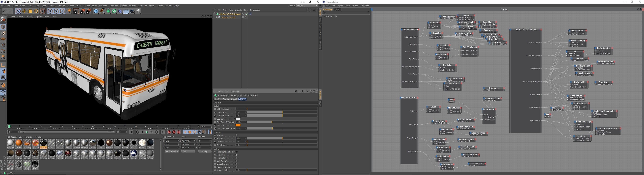This screenshot has height=175, width=644.
Task: Switch to the Coord. attribute tab
Action: coord(226,99)
